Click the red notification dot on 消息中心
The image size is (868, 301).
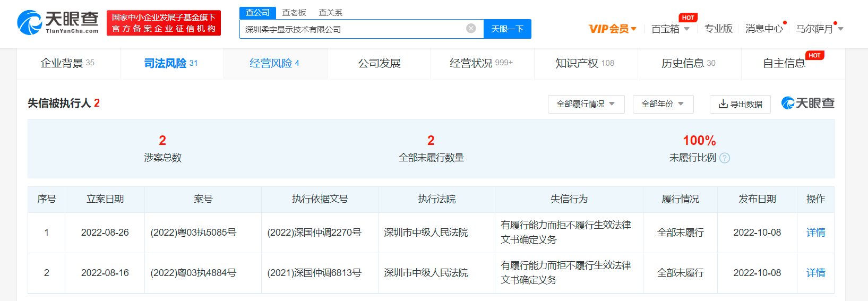coord(785,23)
